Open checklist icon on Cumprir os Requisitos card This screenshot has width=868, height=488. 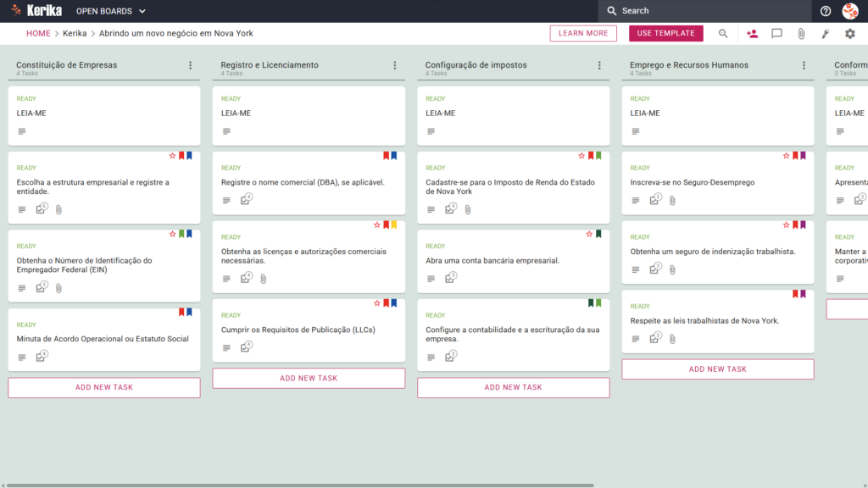pyautogui.click(x=246, y=347)
